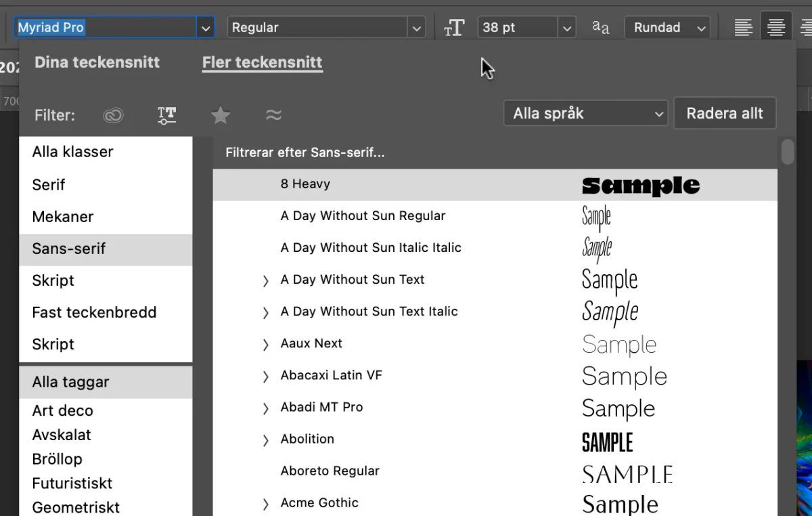812x516 pixels.
Task: Show only favorite fonts with star icon
Action: [221, 115]
